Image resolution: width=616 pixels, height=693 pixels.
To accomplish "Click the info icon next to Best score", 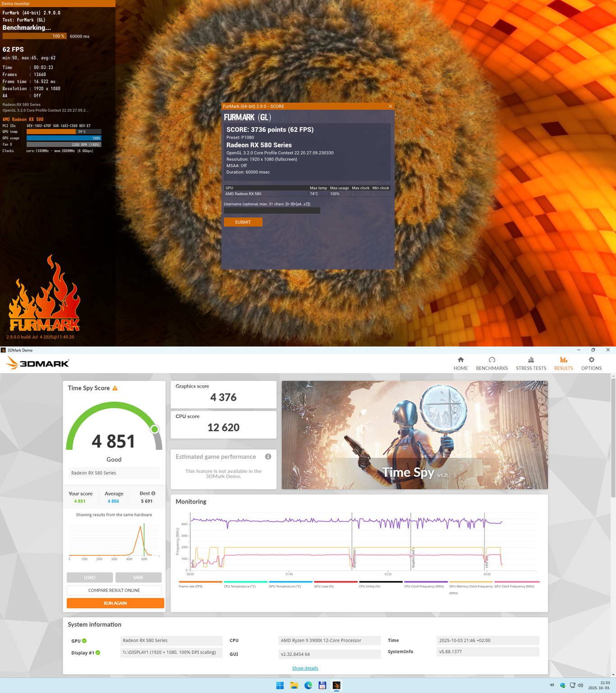I will (x=153, y=493).
